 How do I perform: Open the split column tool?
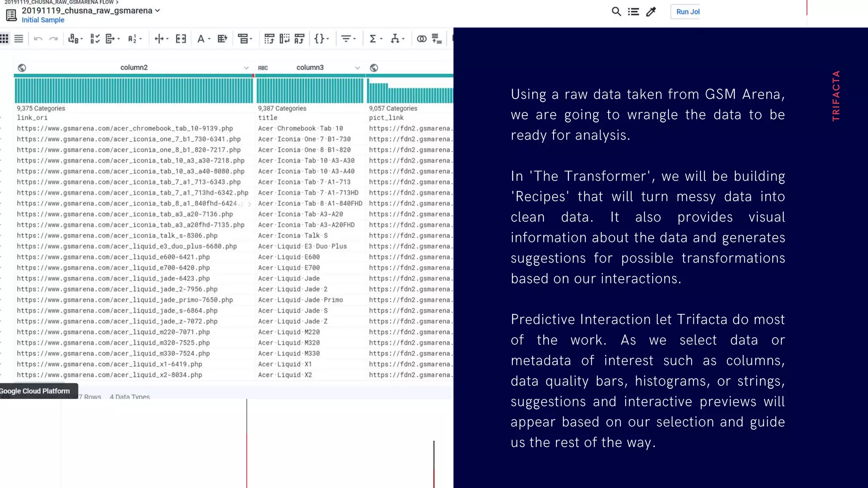[159, 39]
